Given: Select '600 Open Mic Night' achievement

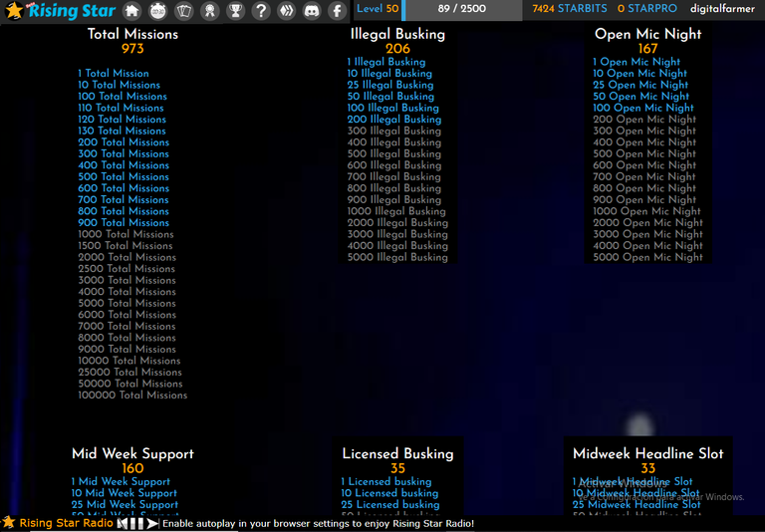Looking at the screenshot, I should pos(644,165).
